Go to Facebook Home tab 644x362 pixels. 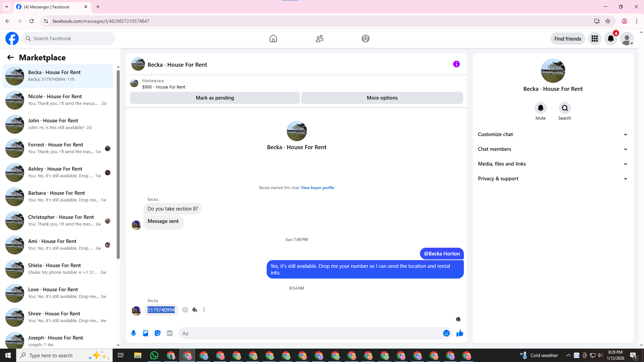click(x=273, y=39)
